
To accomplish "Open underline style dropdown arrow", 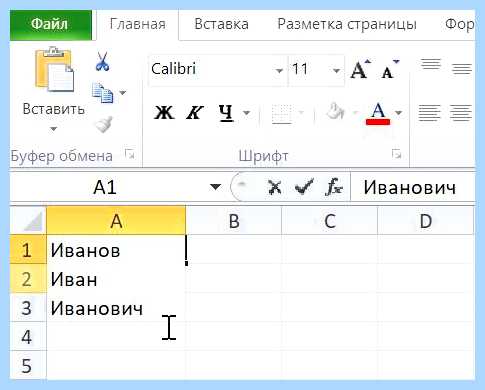I will pos(247,113).
